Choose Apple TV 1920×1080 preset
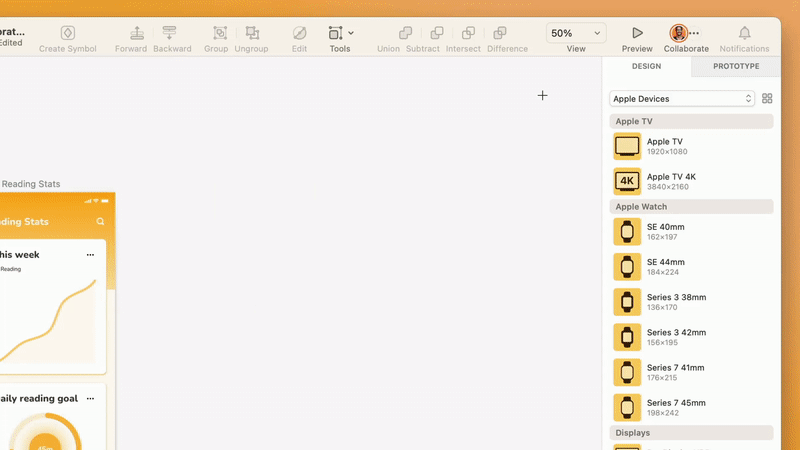Viewport: 800px width, 450px height. tap(691, 146)
